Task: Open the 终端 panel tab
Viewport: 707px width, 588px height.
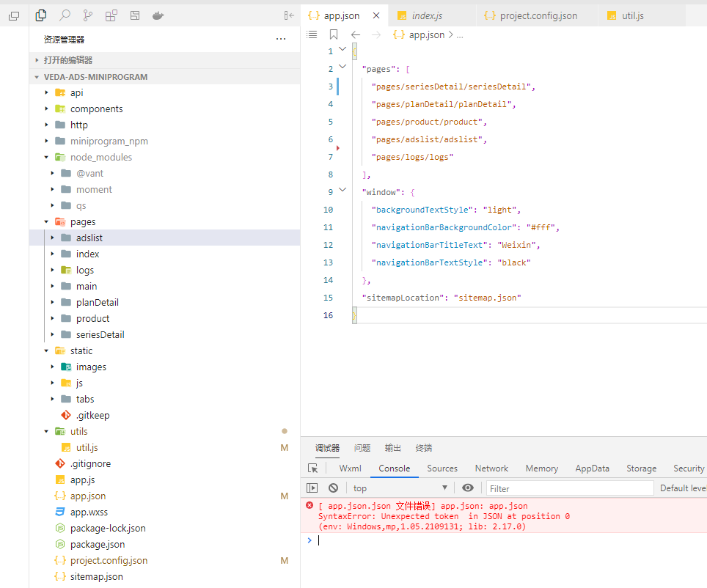Action: (x=423, y=448)
